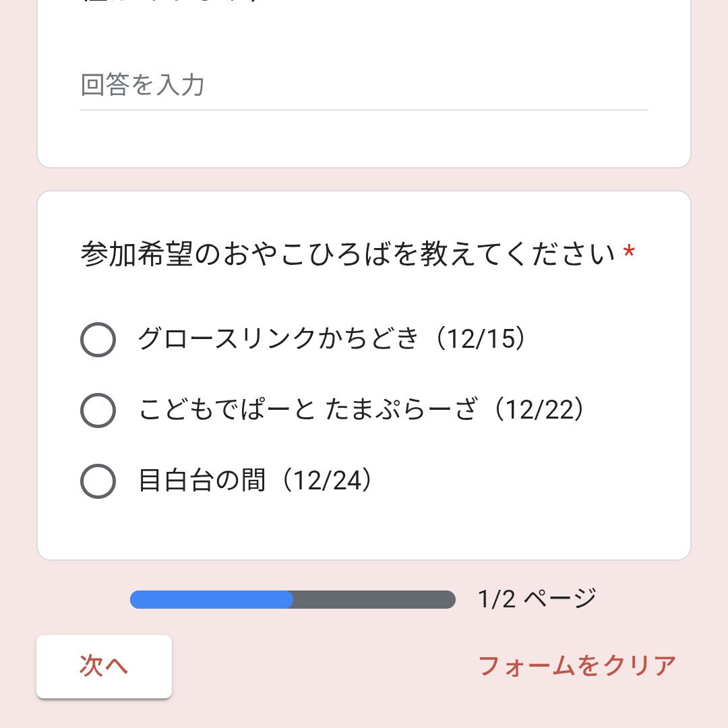Tap the 目白台の間 option label text
The width and height of the screenshot is (728, 728).
pos(202,481)
